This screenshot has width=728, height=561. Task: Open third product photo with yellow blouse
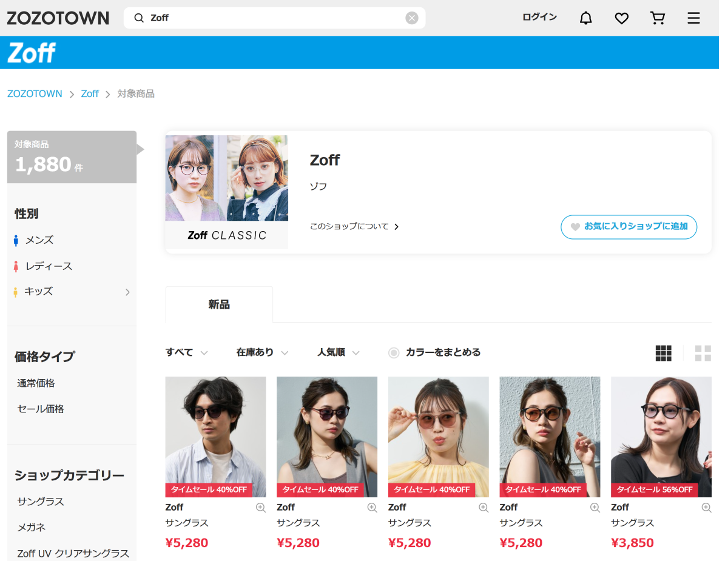click(439, 437)
